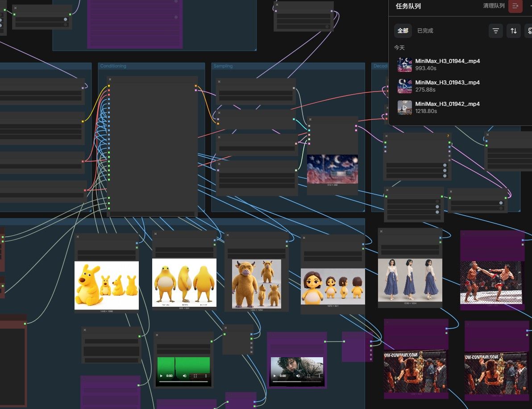This screenshot has width=532, height=409.
Task: Select the blue-skirt woman image preview
Action: click(x=410, y=280)
